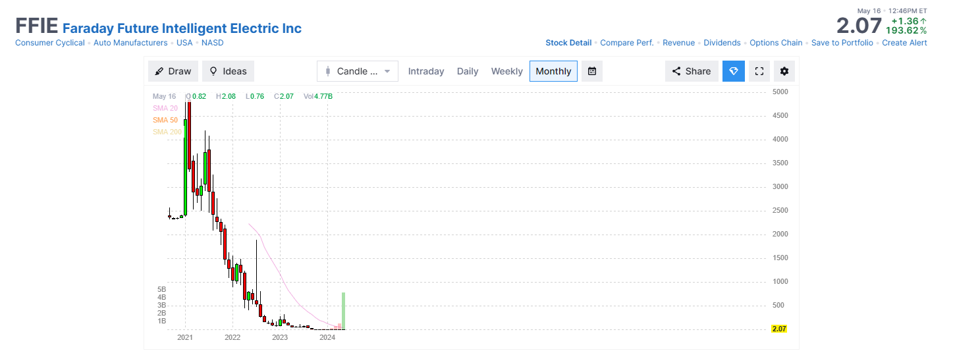Go to the Revenue page
The width and height of the screenshot is (980, 359).
(678, 43)
